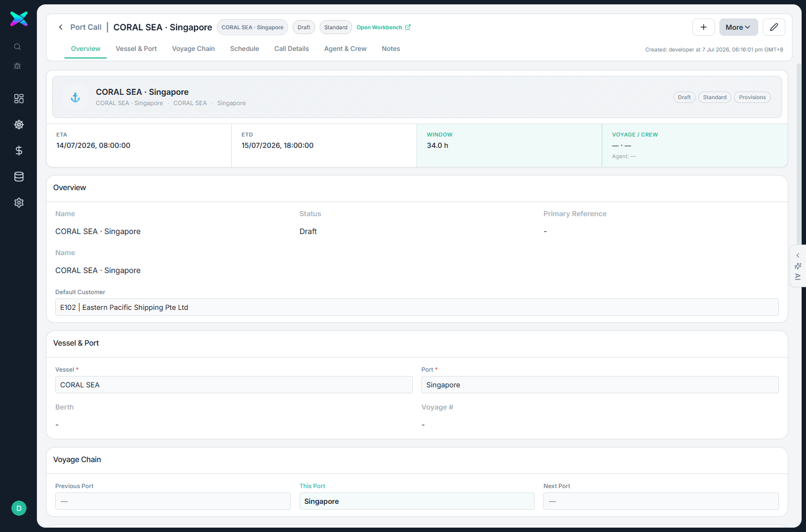Switch to the Voyage Chain tab
806x532 pixels.
pos(193,49)
